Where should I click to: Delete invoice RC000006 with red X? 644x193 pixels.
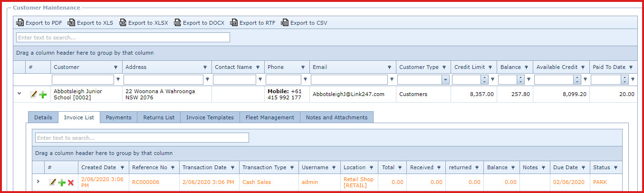pyautogui.click(x=71, y=183)
